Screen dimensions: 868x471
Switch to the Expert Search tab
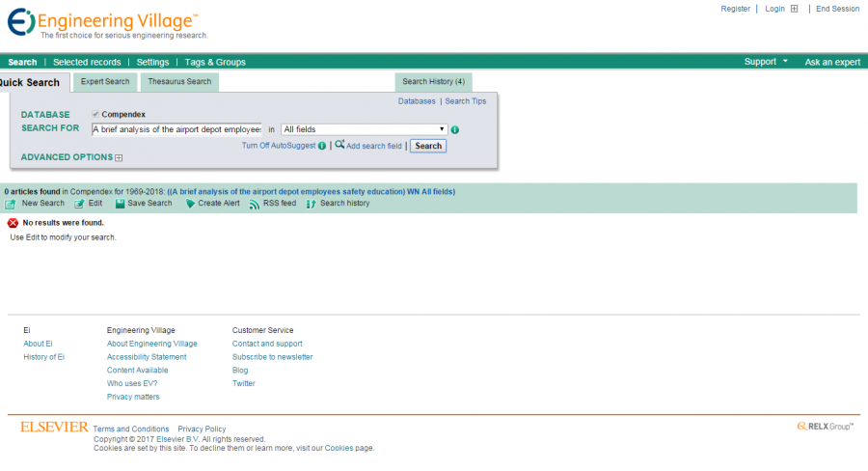pyautogui.click(x=105, y=81)
